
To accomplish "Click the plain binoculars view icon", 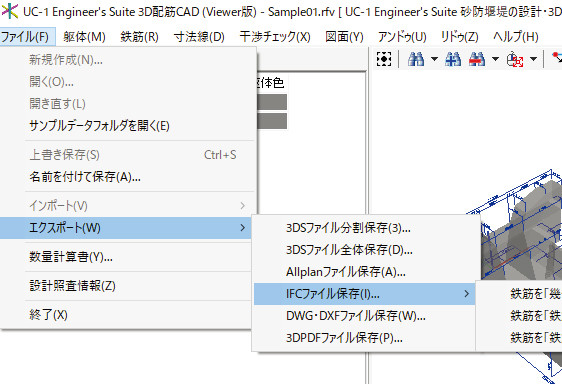I will 416,59.
